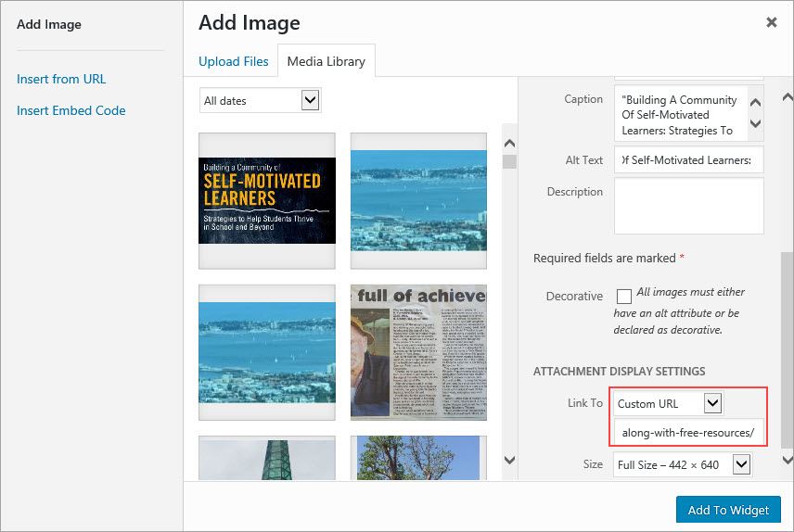Click the Insert from URL link
This screenshot has height=532, width=794.
pos(61,79)
